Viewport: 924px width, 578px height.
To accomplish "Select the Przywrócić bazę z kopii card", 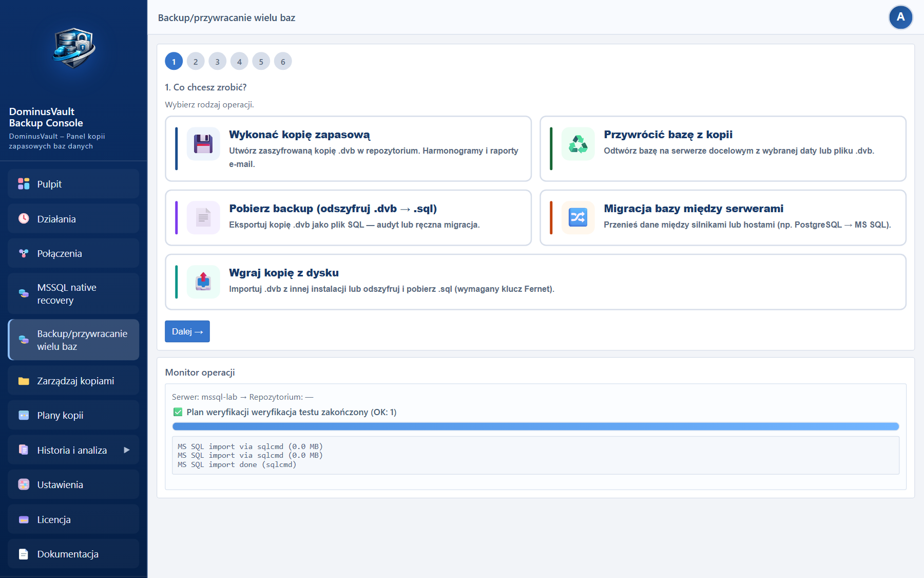I will (723, 148).
